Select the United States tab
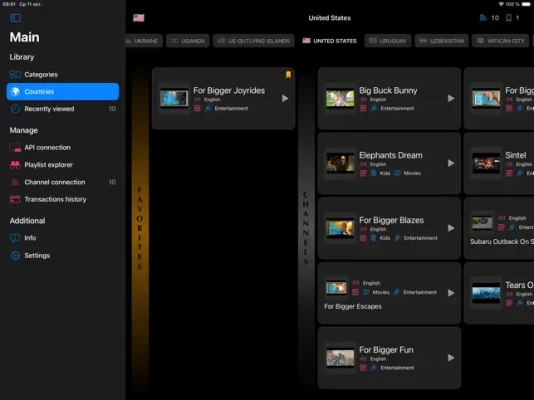Image resolution: width=534 pixels, height=400 pixels. (x=329, y=41)
